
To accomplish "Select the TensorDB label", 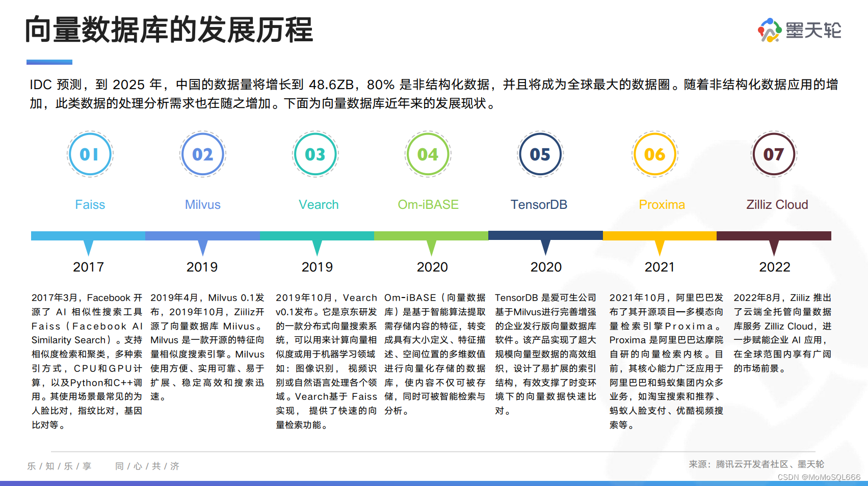I will click(x=539, y=205).
